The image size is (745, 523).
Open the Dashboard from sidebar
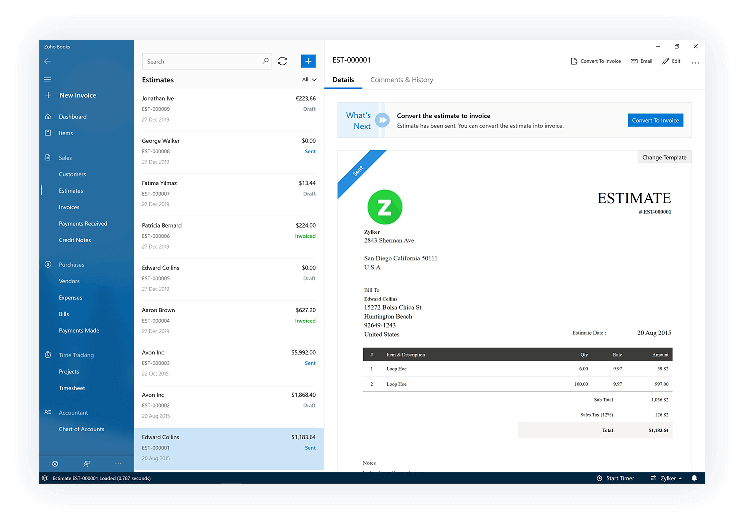pyautogui.click(x=71, y=117)
